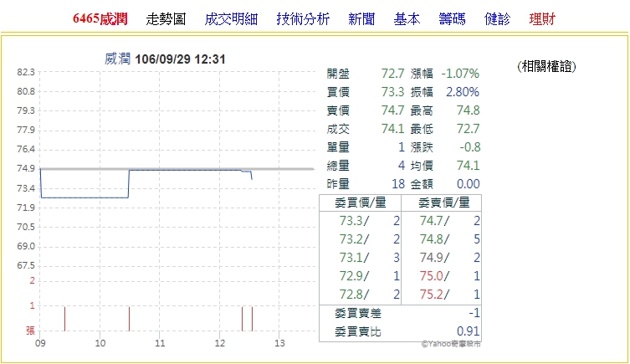Click the 67.5 price axis label
This screenshot has height=364, width=630.
coord(26,265)
